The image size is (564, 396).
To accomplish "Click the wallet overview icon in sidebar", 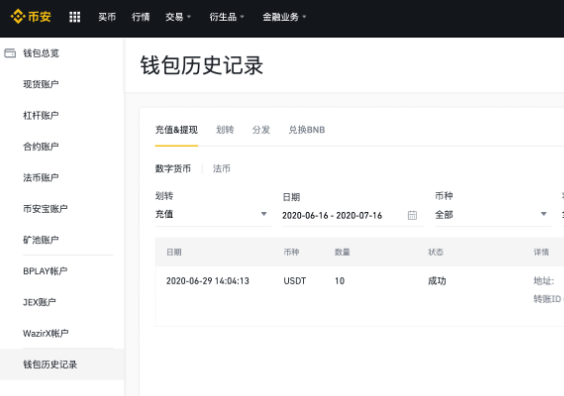I will coord(10,53).
